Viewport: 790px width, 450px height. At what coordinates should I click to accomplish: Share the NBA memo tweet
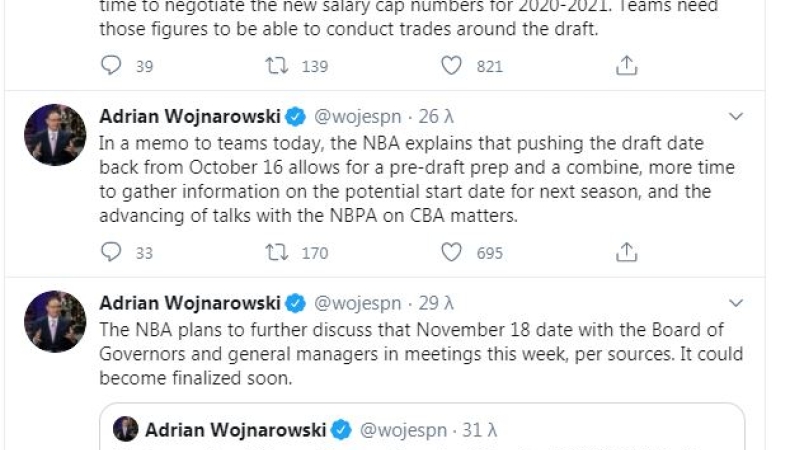(x=626, y=252)
